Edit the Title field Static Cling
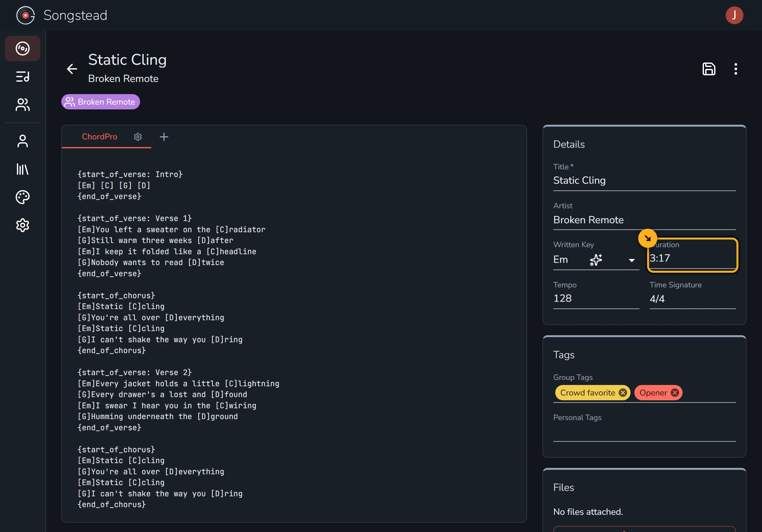The image size is (762, 532). click(x=644, y=181)
